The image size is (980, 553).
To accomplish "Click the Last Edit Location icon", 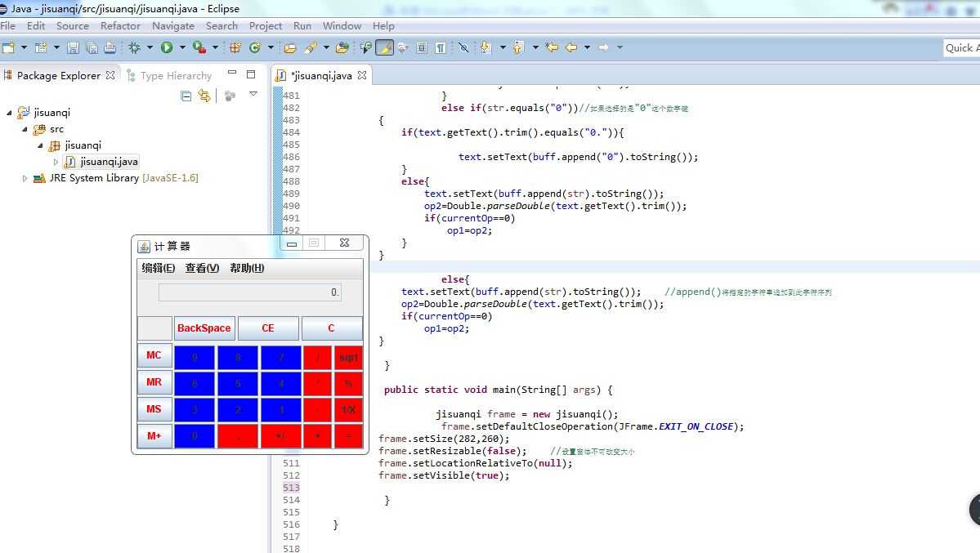I will [551, 47].
